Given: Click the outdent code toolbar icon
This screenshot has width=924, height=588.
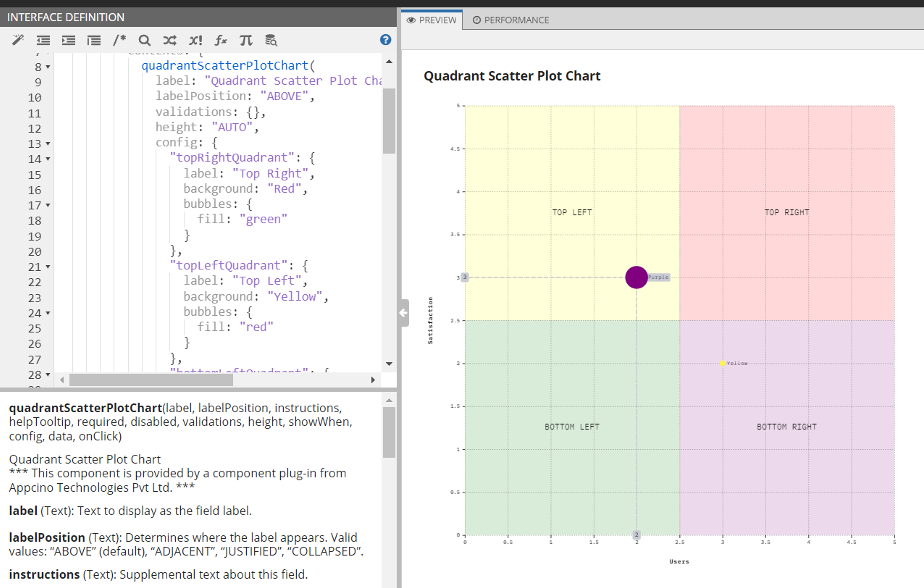Looking at the screenshot, I should pyautogui.click(x=43, y=40).
